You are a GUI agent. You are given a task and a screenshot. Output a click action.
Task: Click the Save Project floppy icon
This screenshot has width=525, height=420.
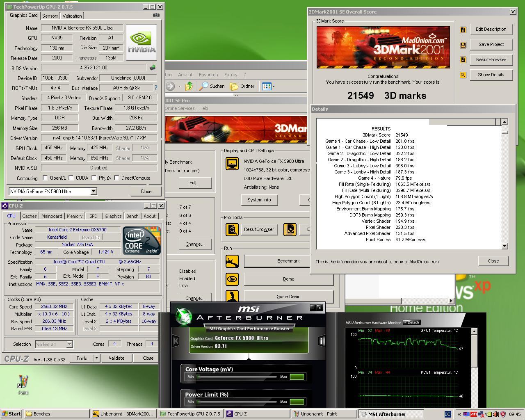coord(463,45)
